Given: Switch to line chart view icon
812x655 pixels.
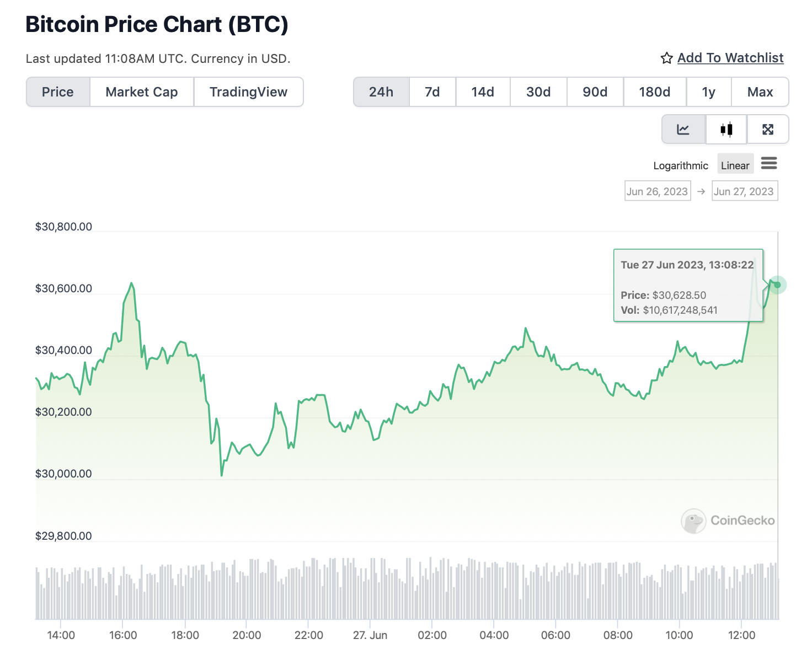Looking at the screenshot, I should pyautogui.click(x=683, y=130).
